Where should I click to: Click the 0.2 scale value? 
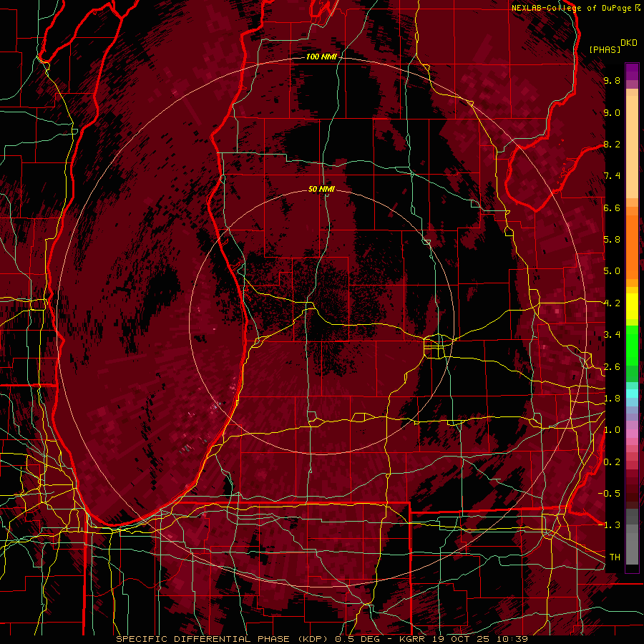[x=612, y=462]
